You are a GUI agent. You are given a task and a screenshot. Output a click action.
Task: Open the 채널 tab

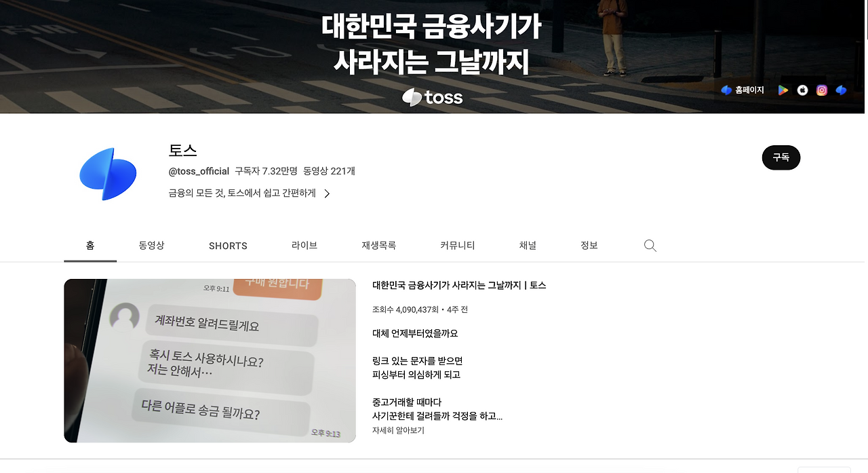pos(528,245)
